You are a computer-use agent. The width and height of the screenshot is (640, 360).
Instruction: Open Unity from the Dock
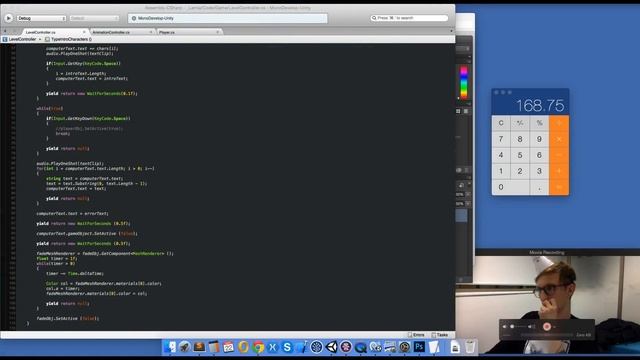tap(331, 347)
